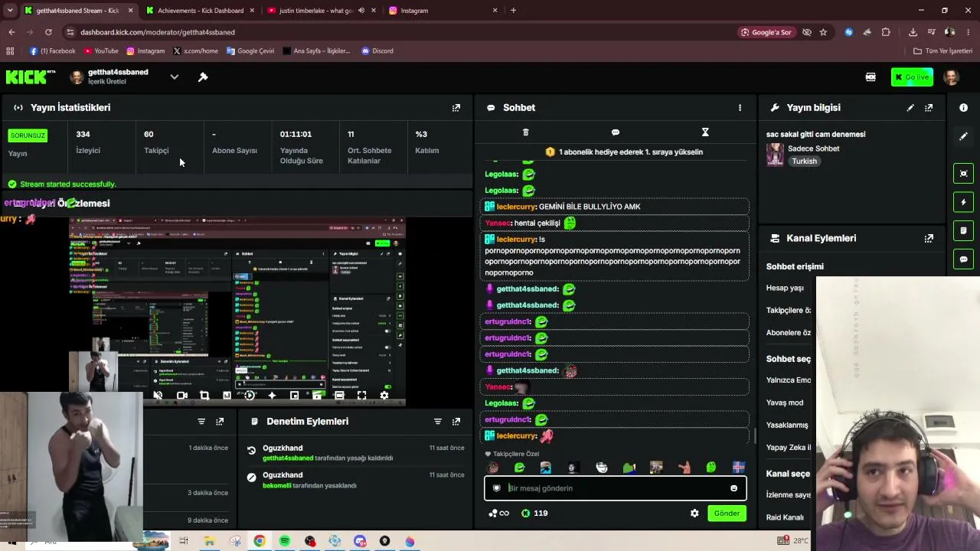Open the profile avatar menu
This screenshot has width=980, height=551.
952,77
